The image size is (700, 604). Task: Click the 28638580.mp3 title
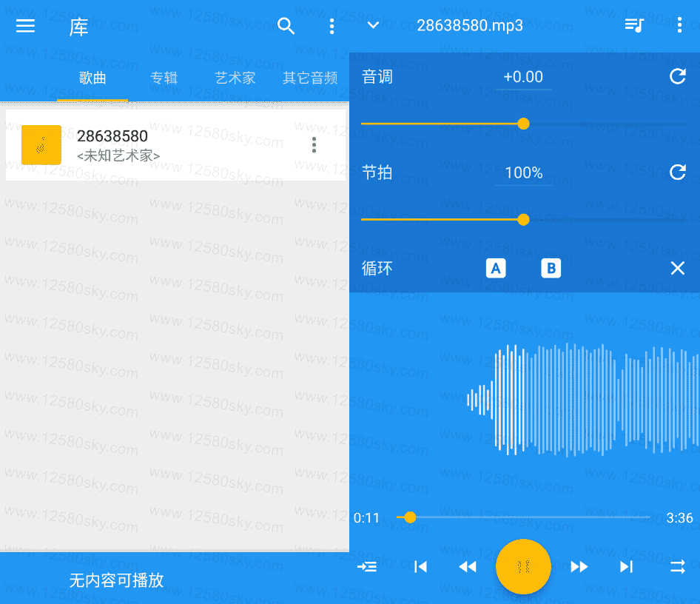470,25
